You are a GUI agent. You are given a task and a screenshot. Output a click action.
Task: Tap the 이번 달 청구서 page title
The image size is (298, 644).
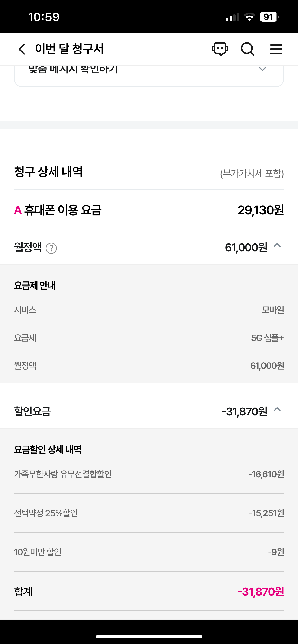(69, 49)
